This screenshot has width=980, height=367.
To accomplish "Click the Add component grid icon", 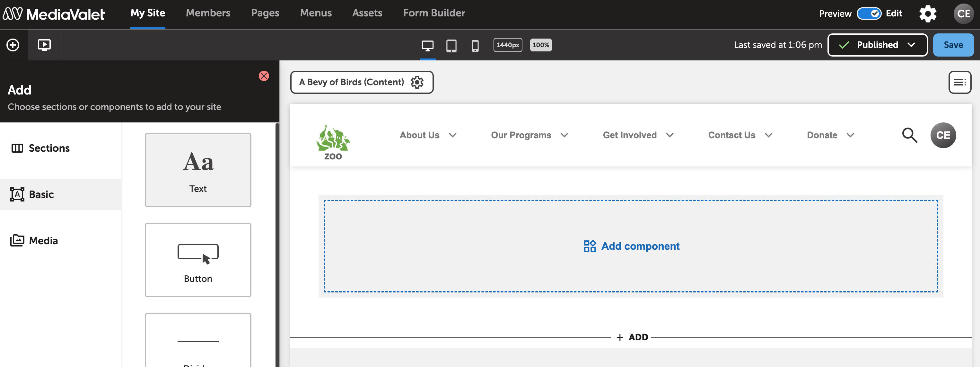I will tap(590, 246).
